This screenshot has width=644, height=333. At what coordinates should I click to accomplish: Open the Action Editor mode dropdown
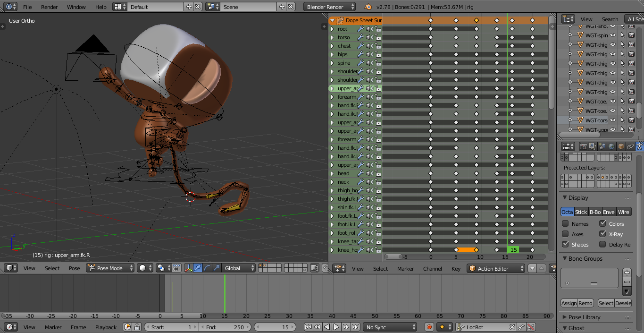click(x=496, y=268)
